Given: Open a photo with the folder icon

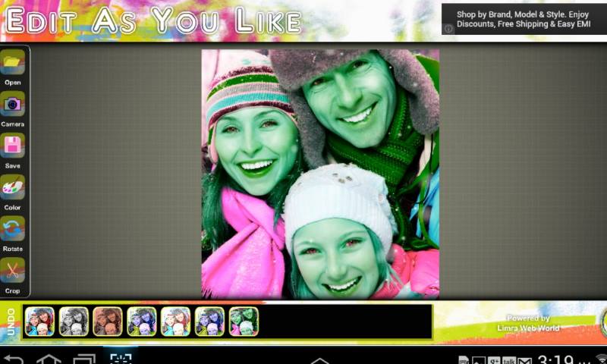Looking at the screenshot, I should (x=12, y=63).
